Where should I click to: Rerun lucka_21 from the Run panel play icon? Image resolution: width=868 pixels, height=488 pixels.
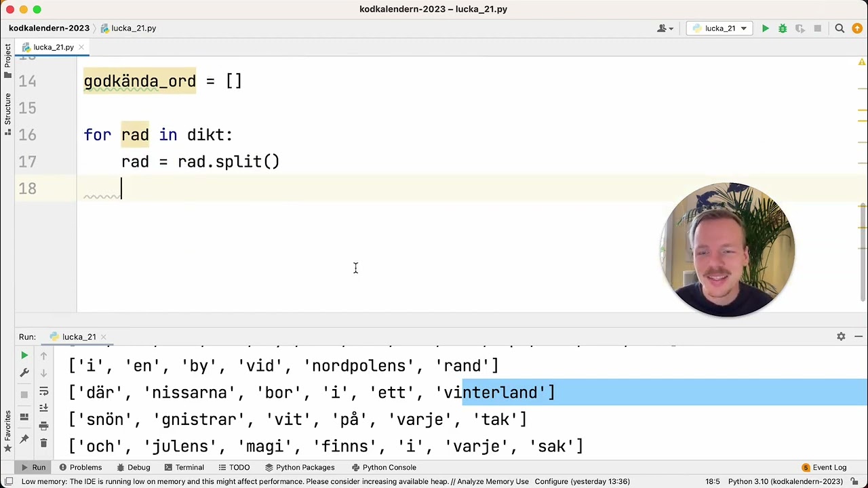tap(24, 355)
